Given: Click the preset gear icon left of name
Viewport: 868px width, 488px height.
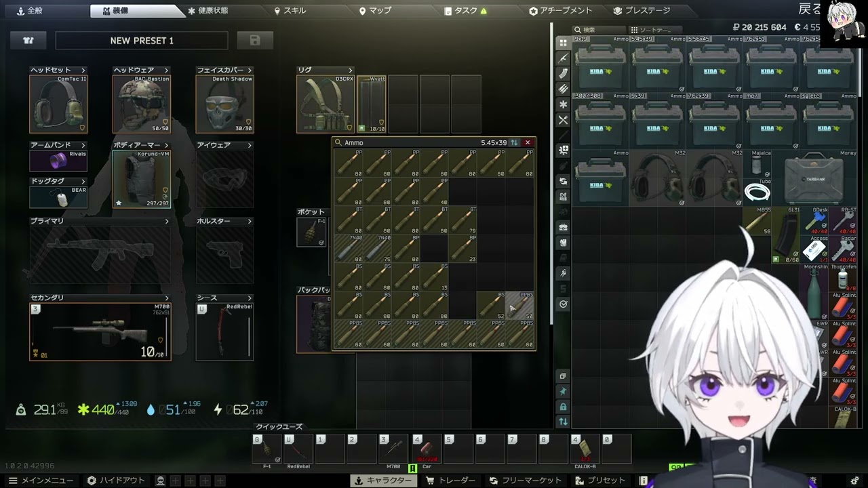Looking at the screenshot, I should click(28, 41).
